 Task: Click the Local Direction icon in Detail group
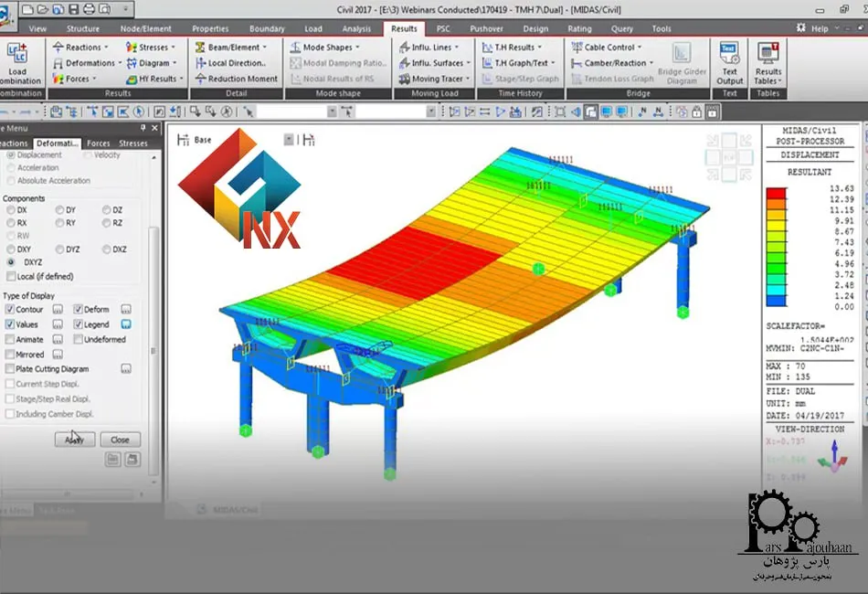click(200, 63)
